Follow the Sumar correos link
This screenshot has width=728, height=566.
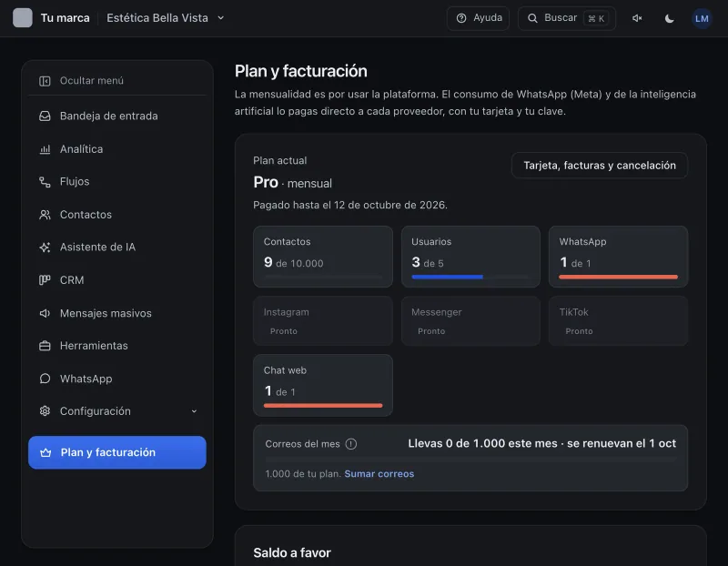[379, 474]
